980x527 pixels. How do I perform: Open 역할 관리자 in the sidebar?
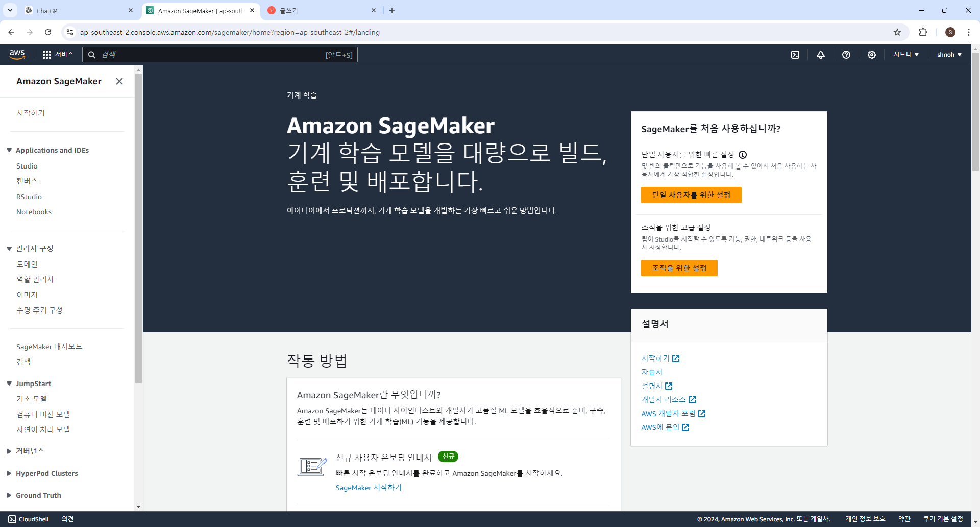pyautogui.click(x=35, y=279)
